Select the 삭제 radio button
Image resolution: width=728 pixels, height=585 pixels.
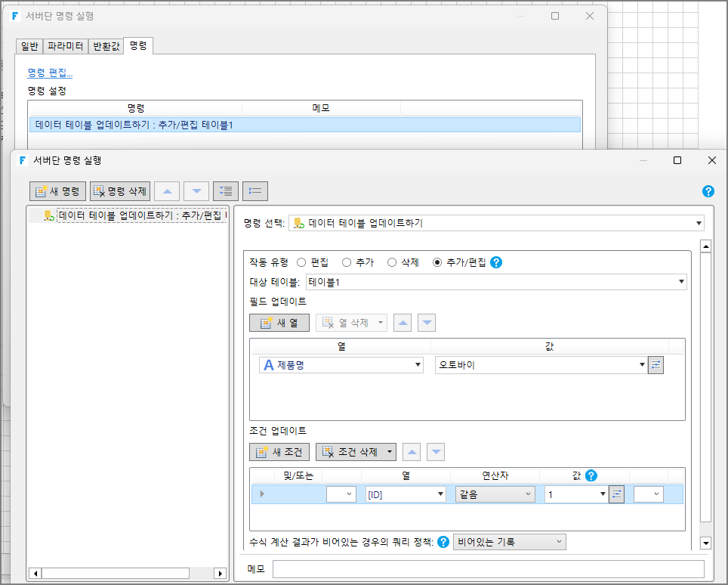point(392,262)
